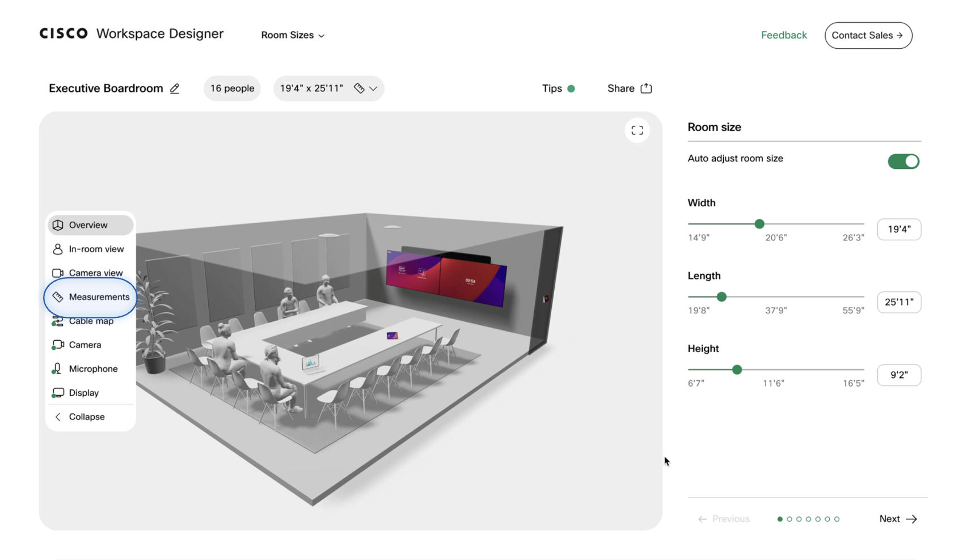The width and height of the screenshot is (963, 560).
Task: Open the Display settings
Action: [x=83, y=392]
